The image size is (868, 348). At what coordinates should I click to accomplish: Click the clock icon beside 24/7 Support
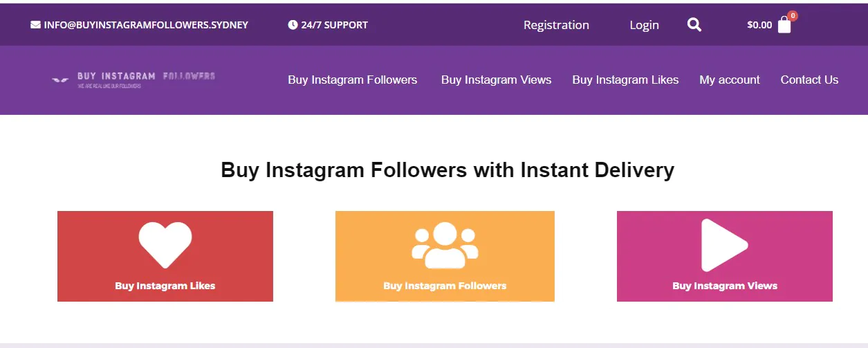[293, 25]
